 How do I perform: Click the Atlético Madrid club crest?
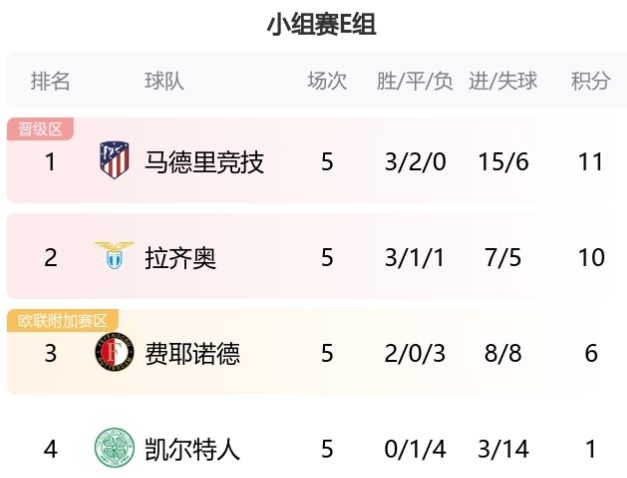tap(114, 160)
